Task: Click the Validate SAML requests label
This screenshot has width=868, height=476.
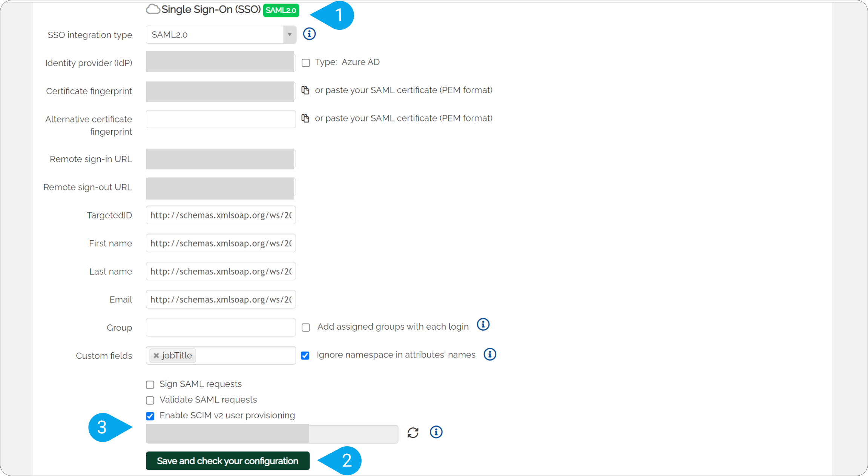Action: tap(208, 400)
